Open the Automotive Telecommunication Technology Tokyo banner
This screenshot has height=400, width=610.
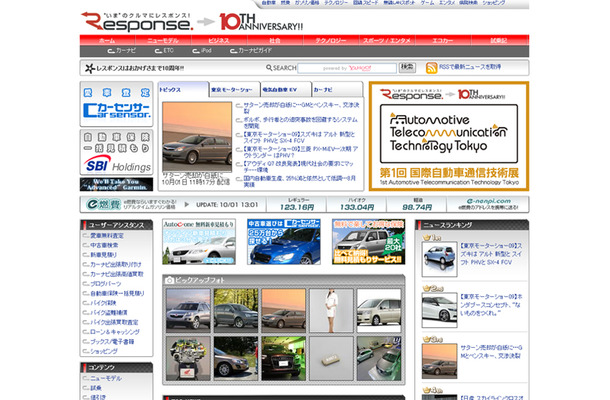pos(449,136)
